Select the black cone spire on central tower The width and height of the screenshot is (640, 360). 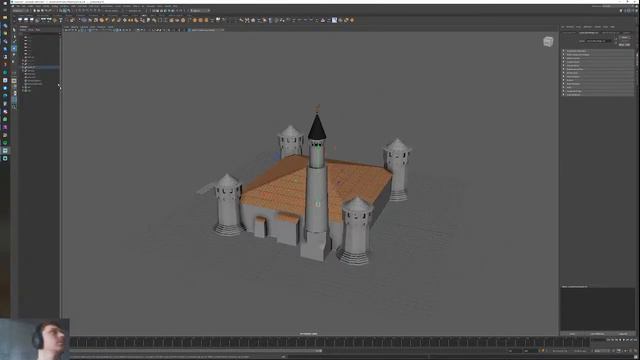(x=317, y=127)
